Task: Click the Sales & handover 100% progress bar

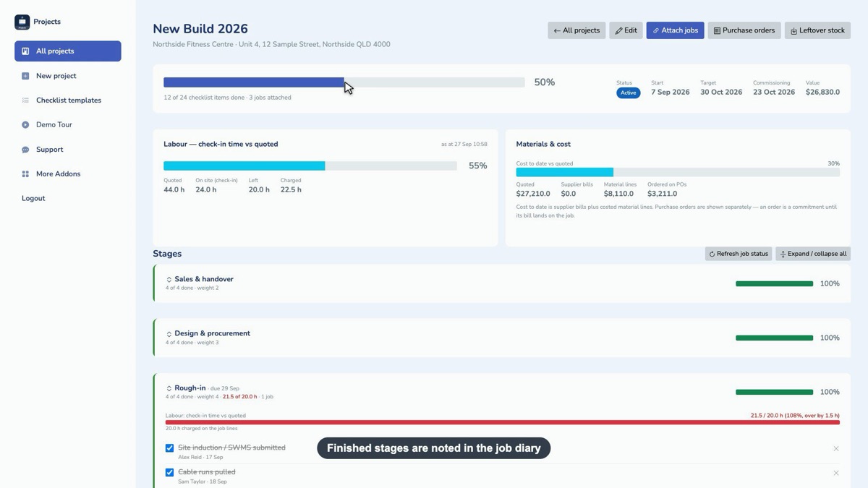Action: (774, 283)
